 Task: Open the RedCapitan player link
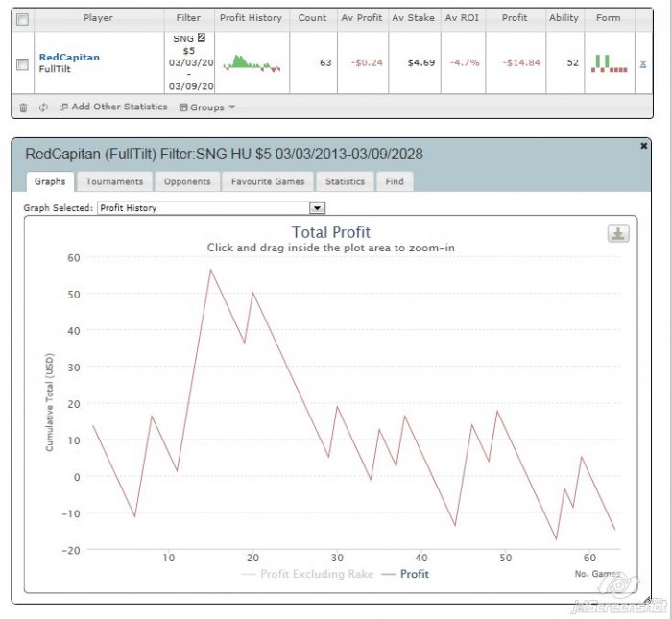tap(69, 57)
